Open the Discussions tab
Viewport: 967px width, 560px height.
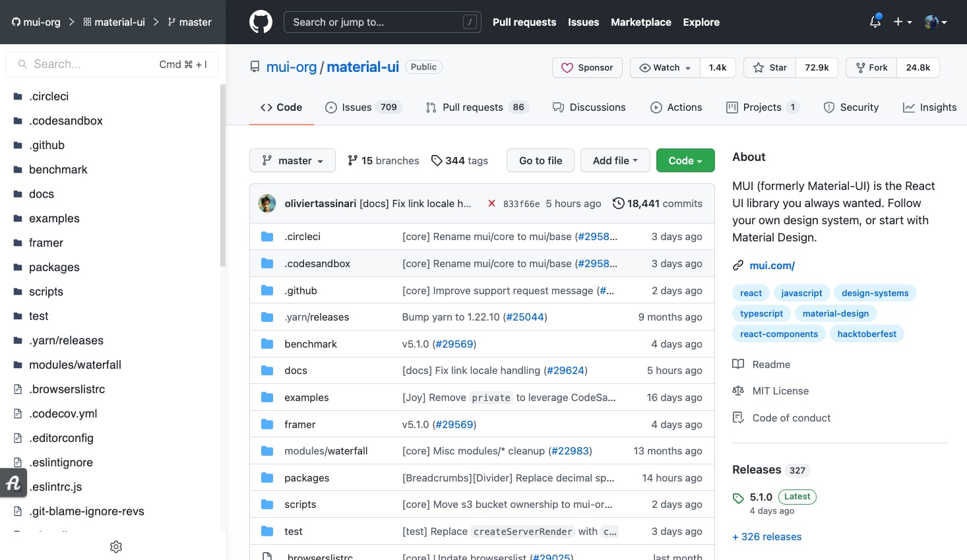tap(589, 107)
